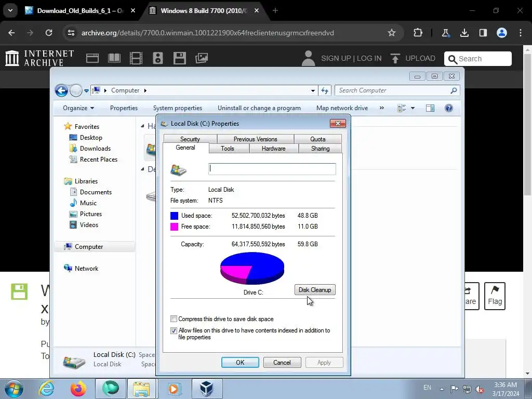This screenshot has width=532, height=399.
Task: Focus the drive label text field
Action: pos(272,169)
